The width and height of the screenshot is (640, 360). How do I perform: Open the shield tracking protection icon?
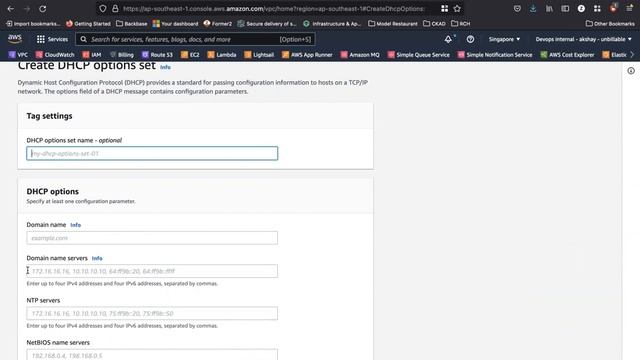tap(103, 9)
